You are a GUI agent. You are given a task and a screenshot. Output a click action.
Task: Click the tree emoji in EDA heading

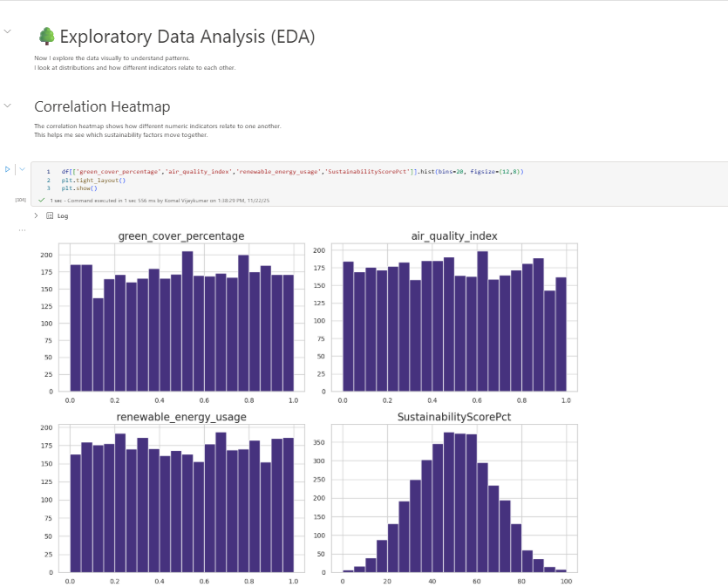(46, 37)
